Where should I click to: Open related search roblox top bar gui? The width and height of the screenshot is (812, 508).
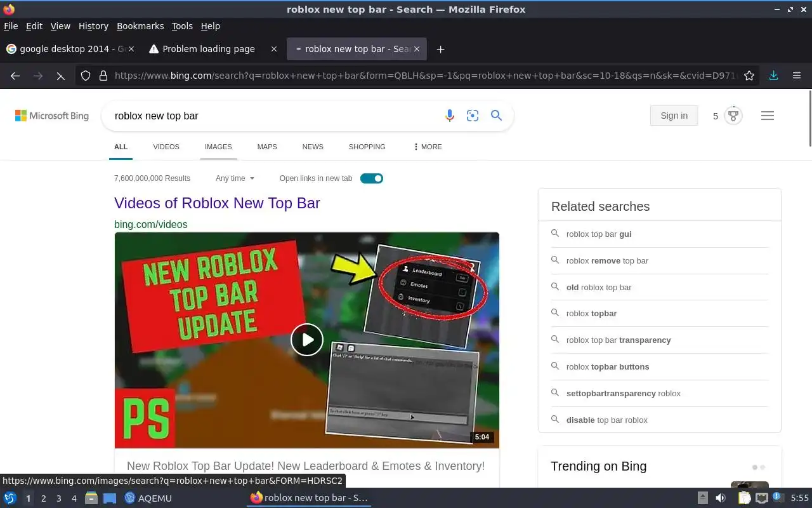(x=599, y=234)
